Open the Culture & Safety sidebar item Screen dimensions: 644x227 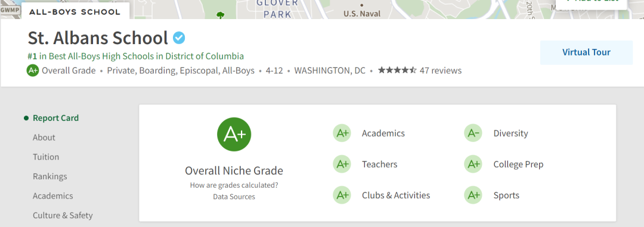coord(63,216)
